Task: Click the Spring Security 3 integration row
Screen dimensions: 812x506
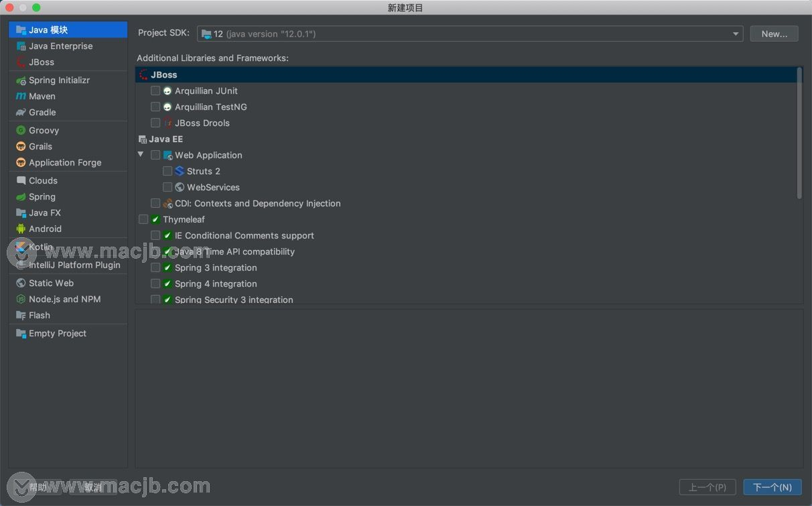Action: click(x=466, y=300)
